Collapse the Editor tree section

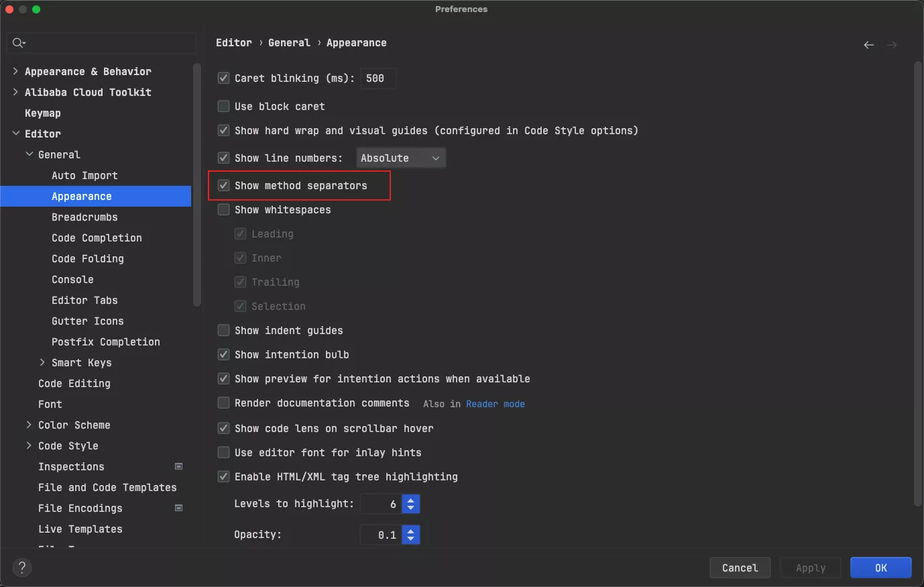15,134
